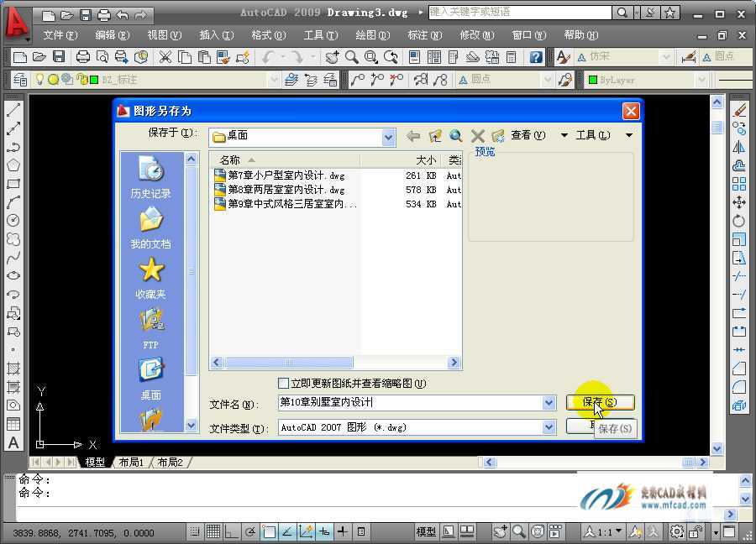The width and height of the screenshot is (756, 544).
Task: Expand the 保存于 folder location dropdown
Action: tap(389, 138)
